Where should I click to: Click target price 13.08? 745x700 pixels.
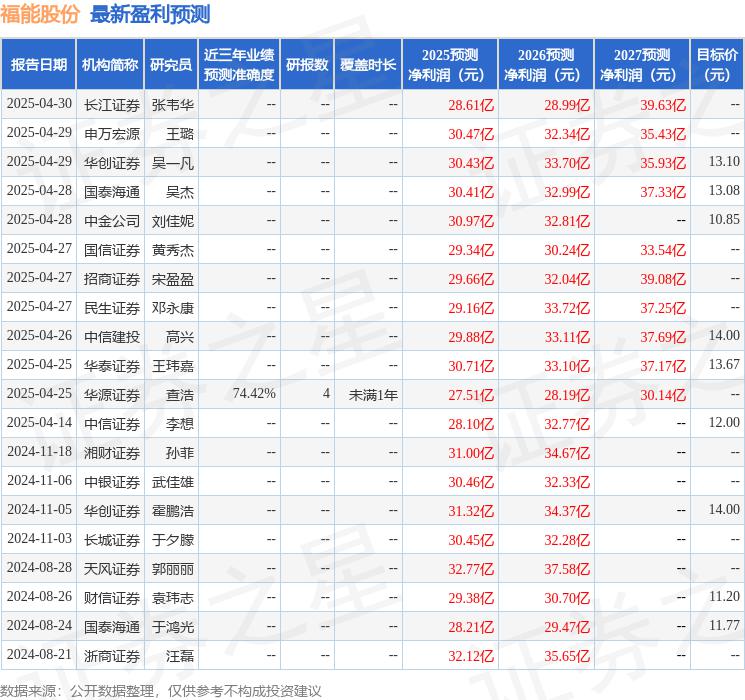point(724,191)
